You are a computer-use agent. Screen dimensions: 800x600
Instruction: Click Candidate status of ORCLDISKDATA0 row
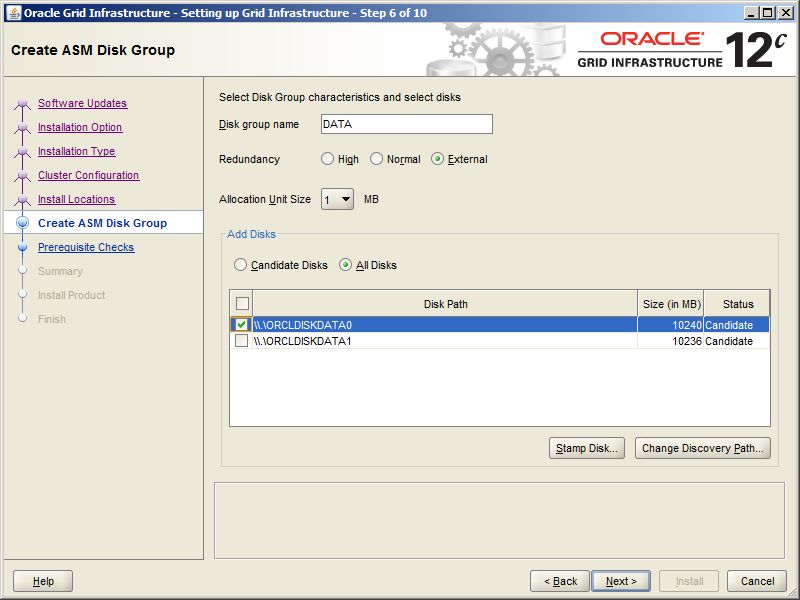click(x=737, y=325)
